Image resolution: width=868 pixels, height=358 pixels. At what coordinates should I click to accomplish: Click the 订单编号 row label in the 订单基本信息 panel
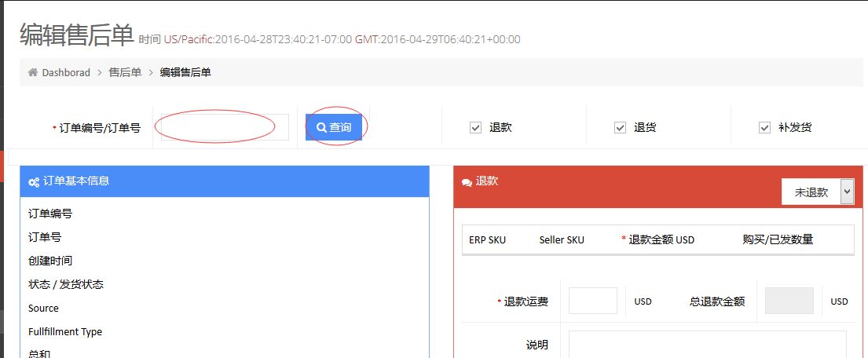coord(49,214)
